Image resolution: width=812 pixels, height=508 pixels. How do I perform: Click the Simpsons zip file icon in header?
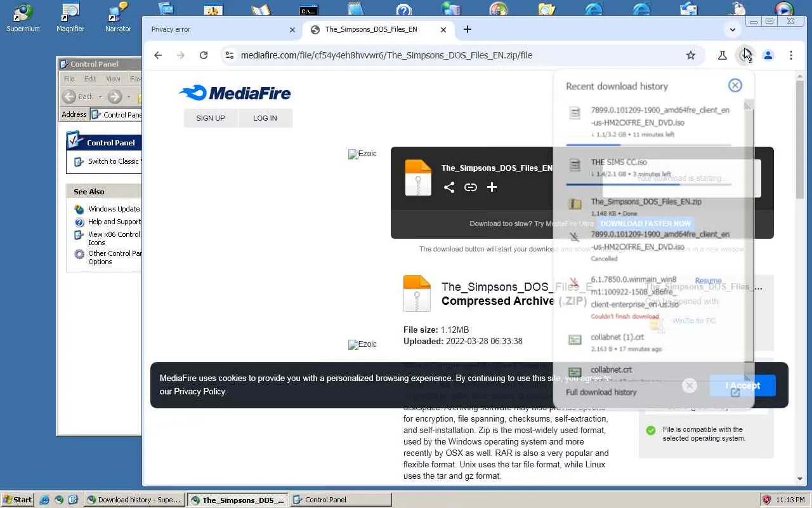pyautogui.click(x=418, y=178)
